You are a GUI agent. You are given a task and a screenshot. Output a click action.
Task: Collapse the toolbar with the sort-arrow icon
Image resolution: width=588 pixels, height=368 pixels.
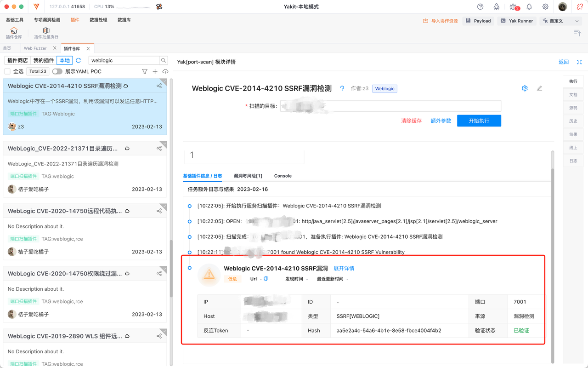coord(578,32)
